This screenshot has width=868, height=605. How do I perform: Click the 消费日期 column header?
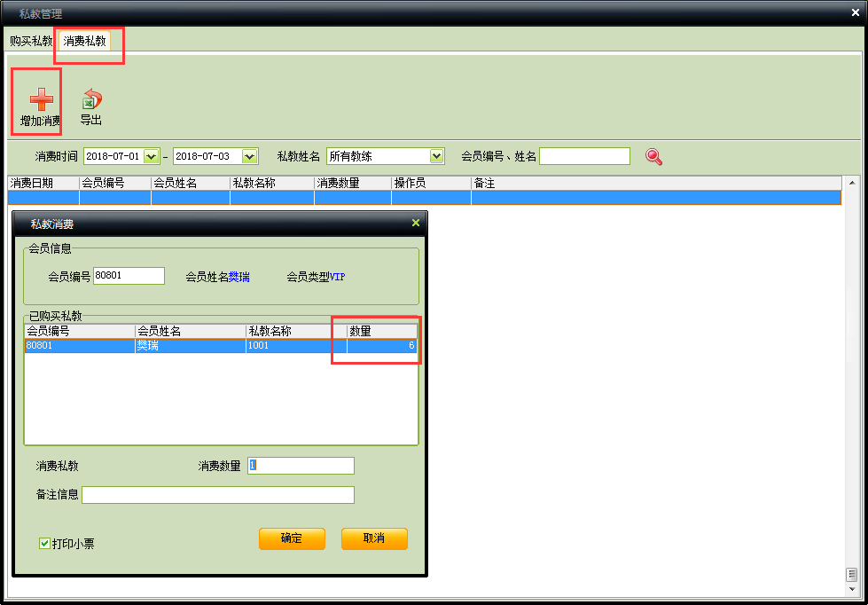(43, 183)
